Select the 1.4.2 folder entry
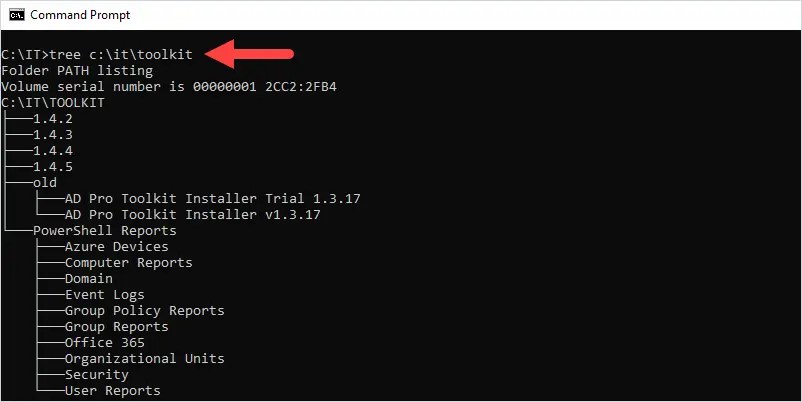 (x=53, y=119)
